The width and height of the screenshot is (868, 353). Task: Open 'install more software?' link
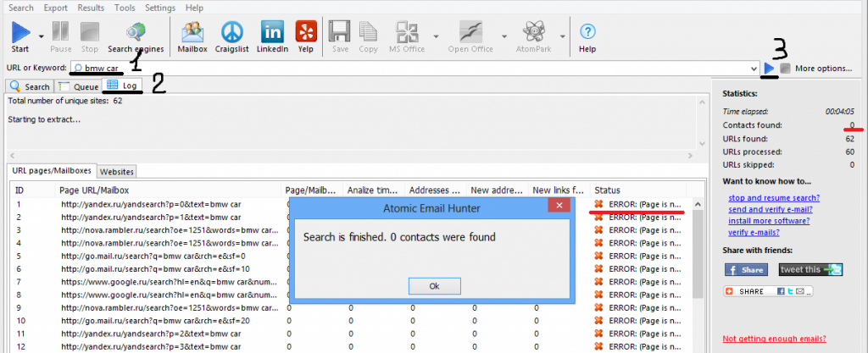(769, 220)
